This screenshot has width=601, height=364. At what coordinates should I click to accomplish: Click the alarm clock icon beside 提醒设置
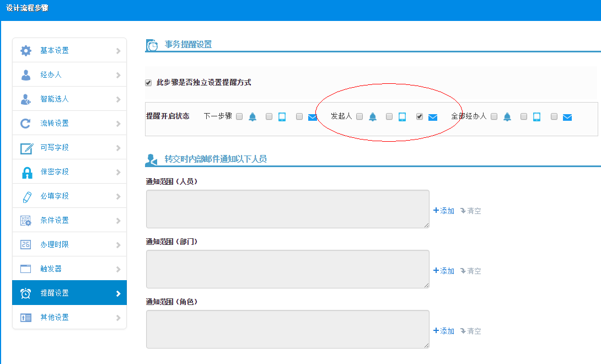pyautogui.click(x=26, y=293)
